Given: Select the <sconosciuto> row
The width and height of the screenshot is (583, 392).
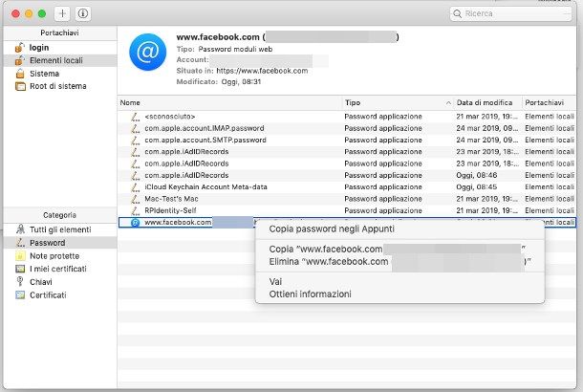Looking at the screenshot, I should pyautogui.click(x=347, y=117).
